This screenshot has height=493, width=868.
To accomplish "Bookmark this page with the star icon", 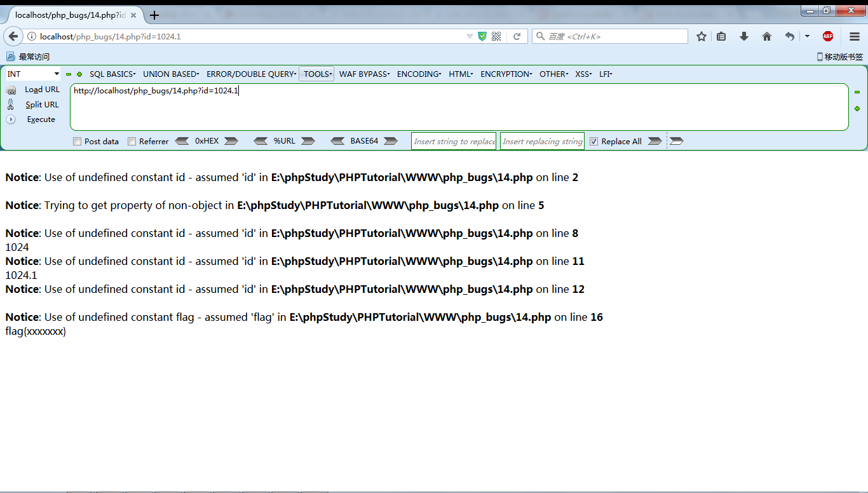I will (702, 36).
